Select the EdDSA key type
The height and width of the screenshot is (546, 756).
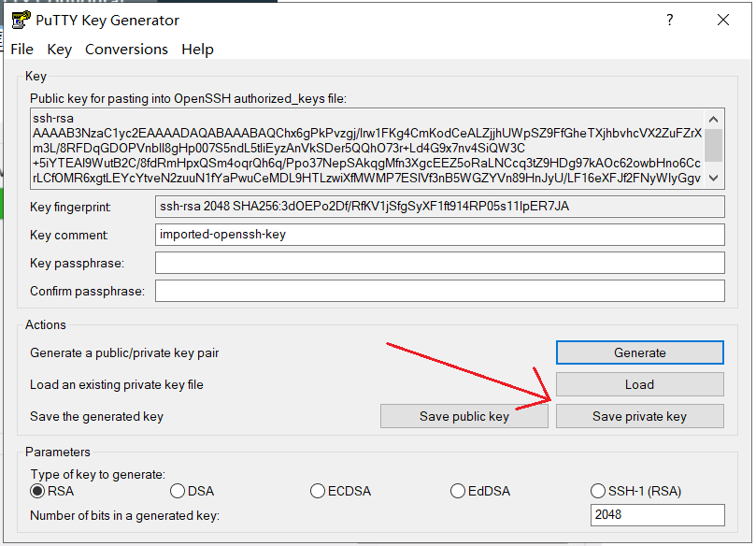(x=480, y=491)
